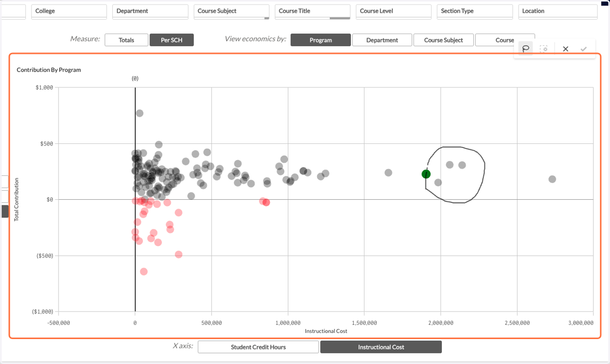The image size is (610, 364).
Task: Click the clear selection icon
Action: [x=544, y=49]
